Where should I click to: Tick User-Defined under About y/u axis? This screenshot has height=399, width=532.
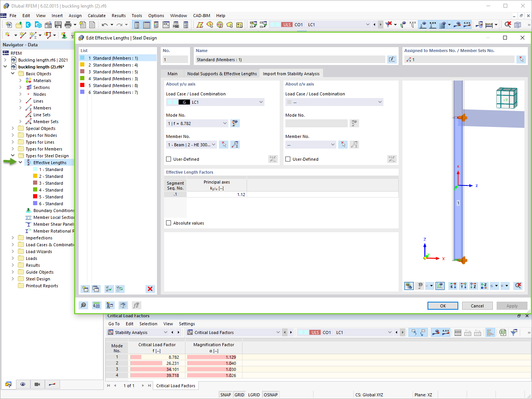pyautogui.click(x=169, y=159)
